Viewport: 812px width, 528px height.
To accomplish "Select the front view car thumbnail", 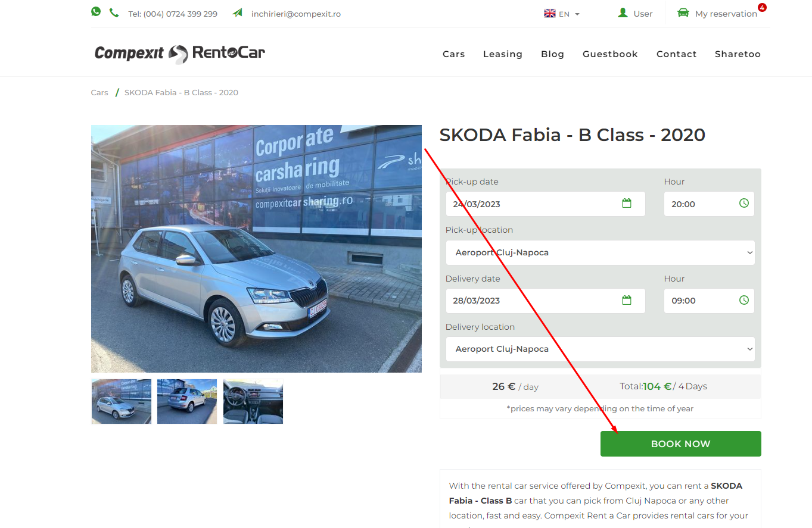I will point(121,401).
